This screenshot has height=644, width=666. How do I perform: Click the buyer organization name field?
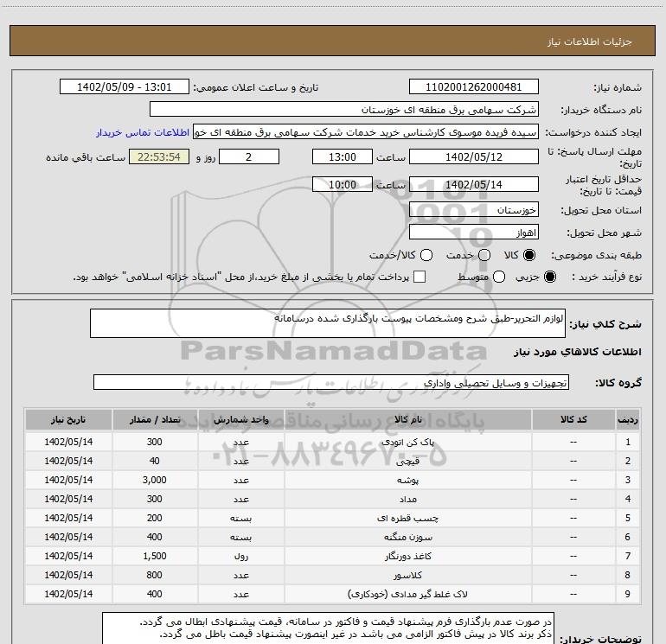(343, 110)
